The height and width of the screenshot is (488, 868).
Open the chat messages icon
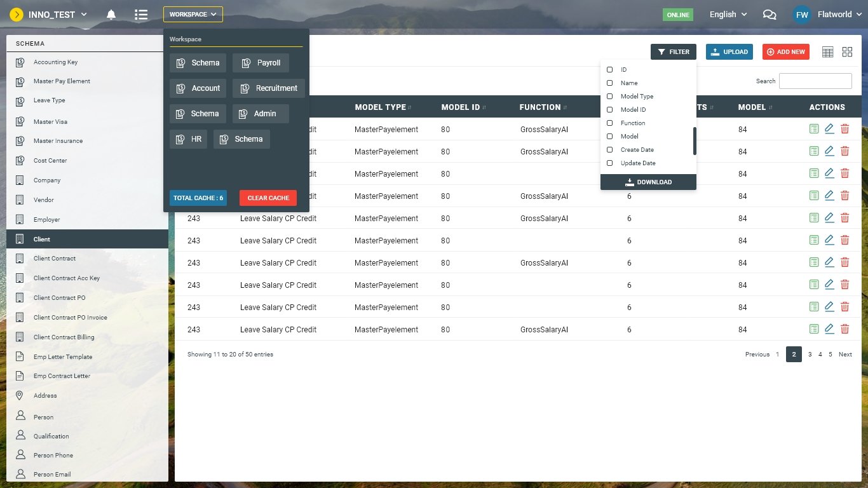769,15
